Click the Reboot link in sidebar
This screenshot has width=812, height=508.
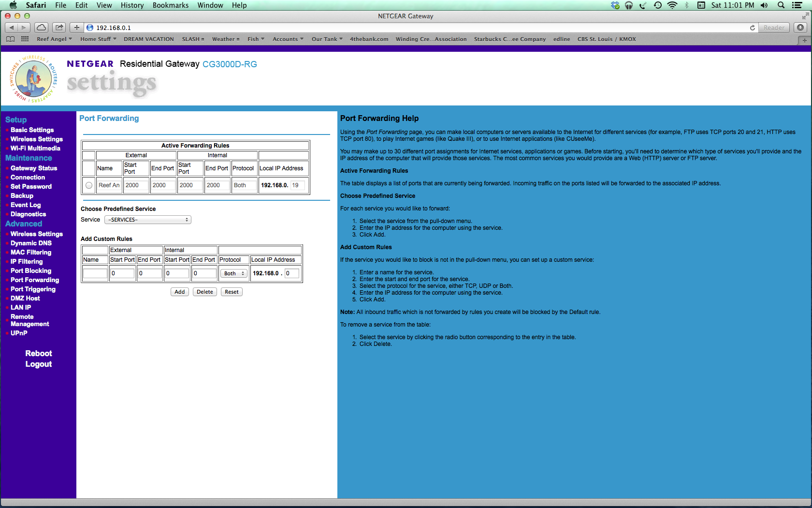coord(39,353)
